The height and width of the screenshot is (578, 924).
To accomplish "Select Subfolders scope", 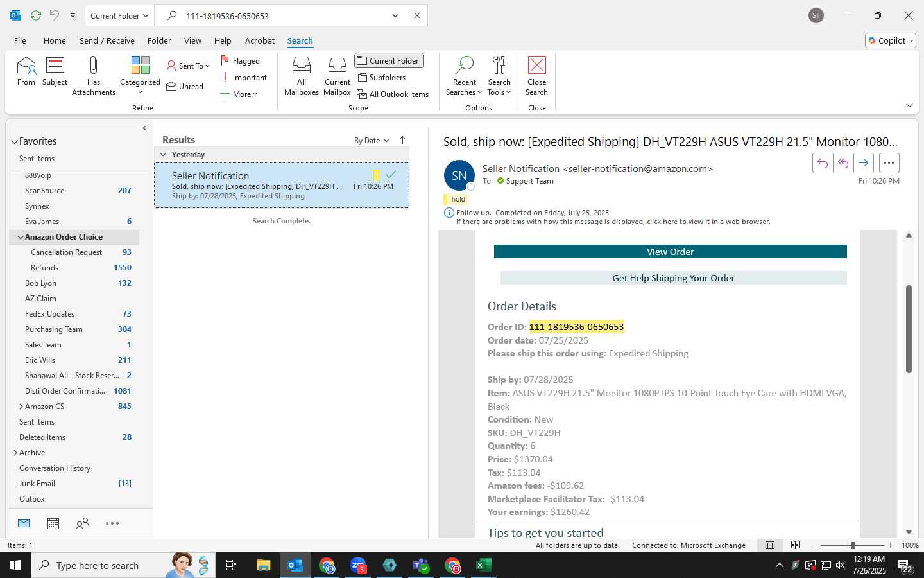I will pyautogui.click(x=382, y=77).
